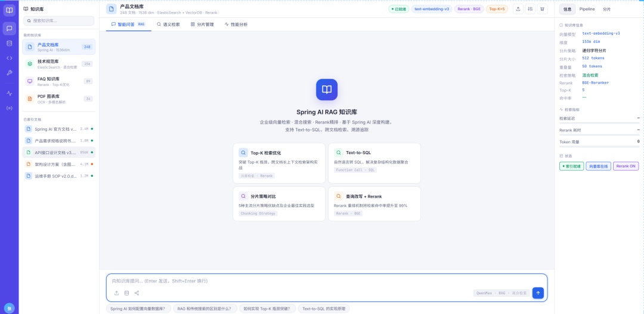
Task: Click the 产品文档库 document icon in the header
Action: tap(112, 9)
